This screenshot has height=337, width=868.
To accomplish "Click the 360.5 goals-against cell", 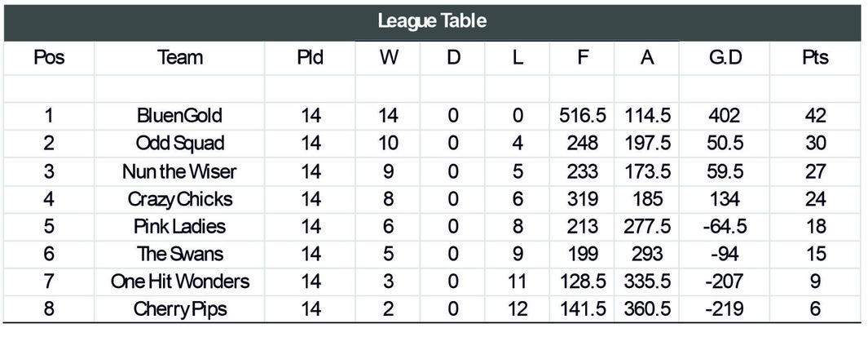I will [x=647, y=309].
